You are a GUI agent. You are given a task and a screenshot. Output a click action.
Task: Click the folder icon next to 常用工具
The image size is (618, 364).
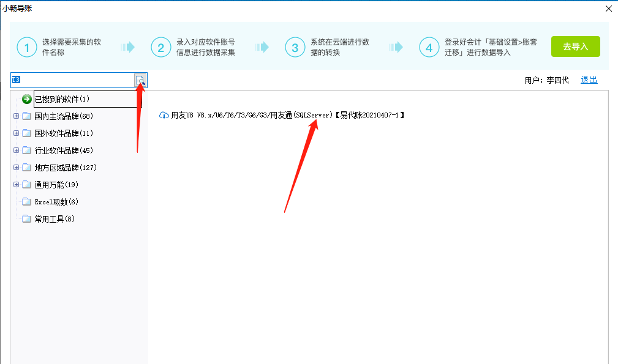tap(26, 218)
